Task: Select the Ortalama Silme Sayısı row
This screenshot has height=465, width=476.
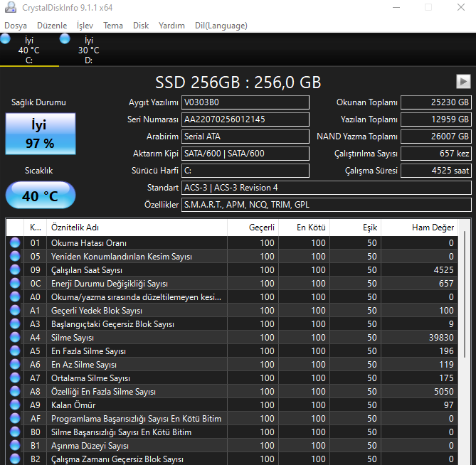Action: (232, 378)
